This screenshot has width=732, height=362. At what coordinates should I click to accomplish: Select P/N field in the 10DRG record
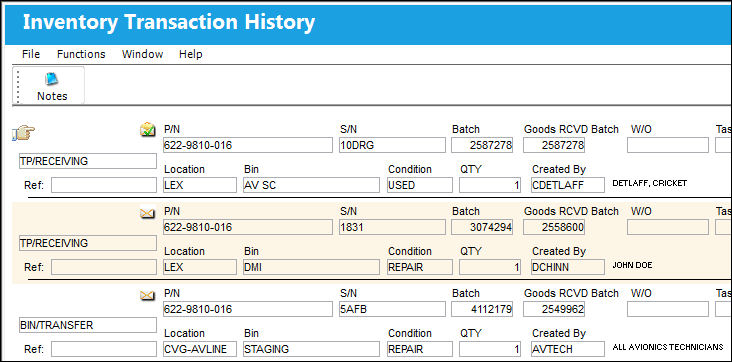(247, 145)
